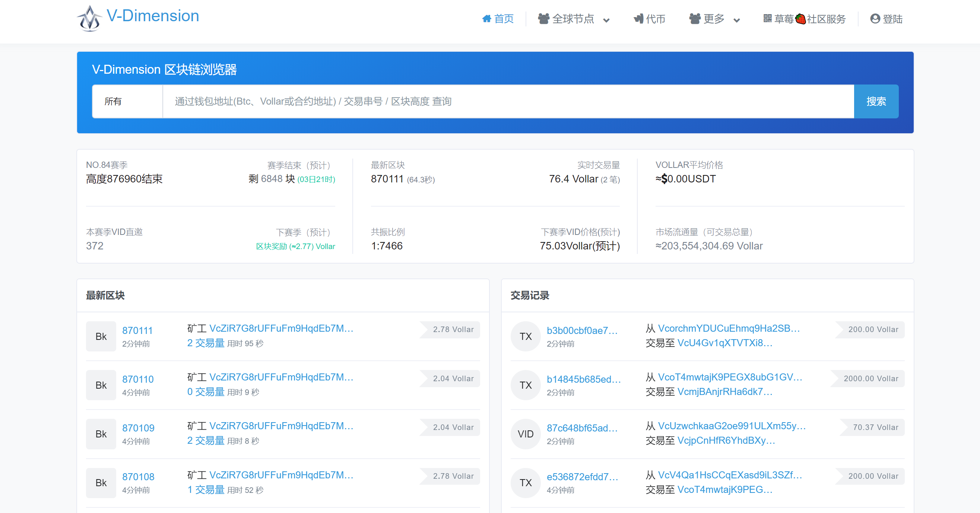Open transaction b14845b685ed… link
Screen dimensions: 980x513
pyautogui.click(x=584, y=379)
